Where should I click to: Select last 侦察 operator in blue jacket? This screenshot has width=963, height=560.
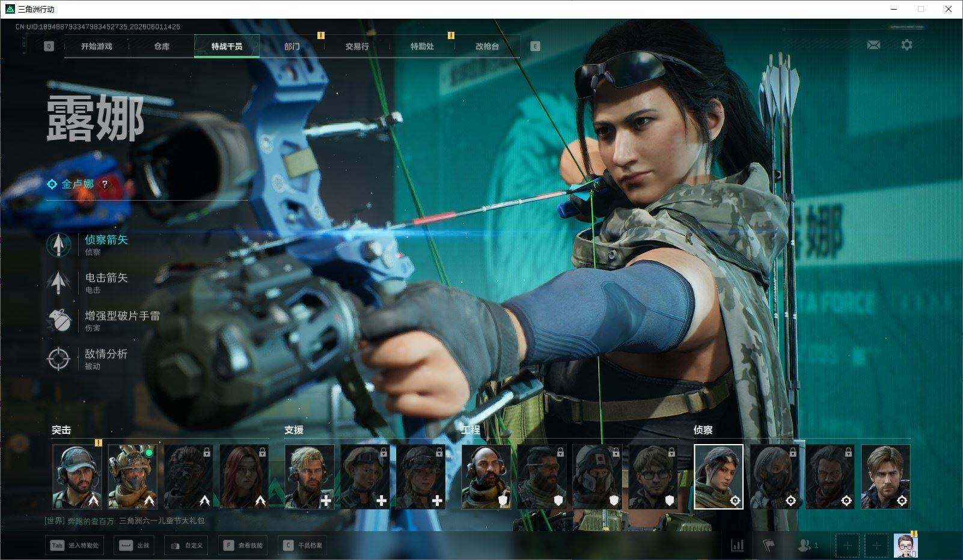(886, 476)
